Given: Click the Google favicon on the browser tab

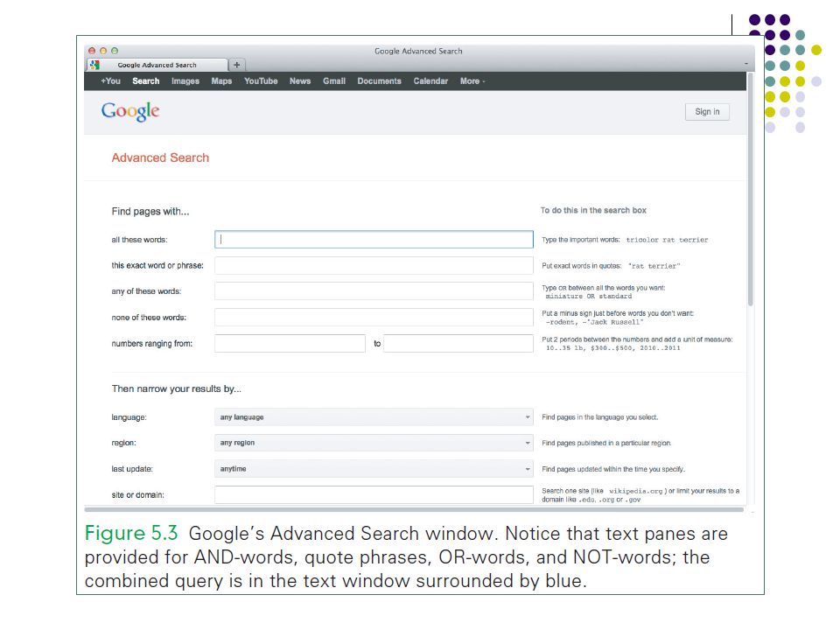Looking at the screenshot, I should [95, 65].
